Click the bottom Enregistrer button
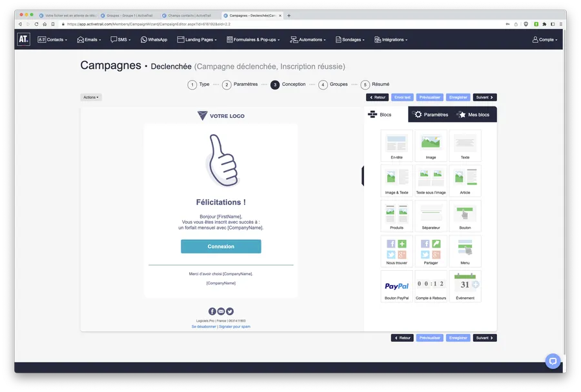The image size is (581, 392). 458,338
